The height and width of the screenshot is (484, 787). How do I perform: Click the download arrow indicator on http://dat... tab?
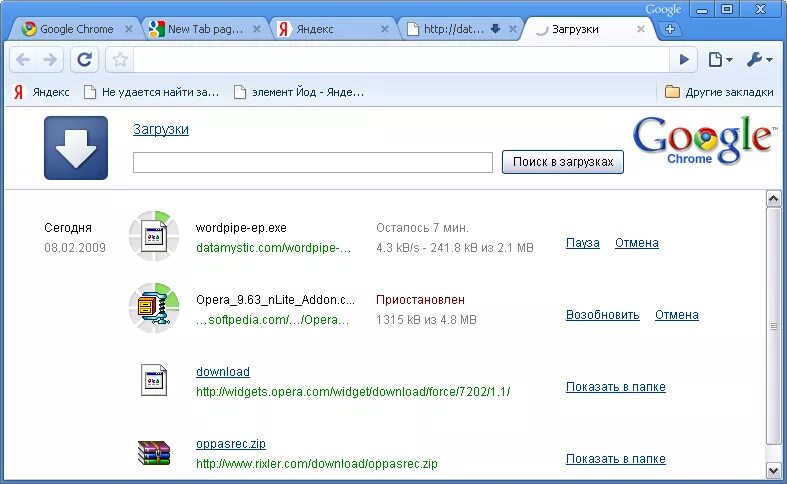point(495,29)
